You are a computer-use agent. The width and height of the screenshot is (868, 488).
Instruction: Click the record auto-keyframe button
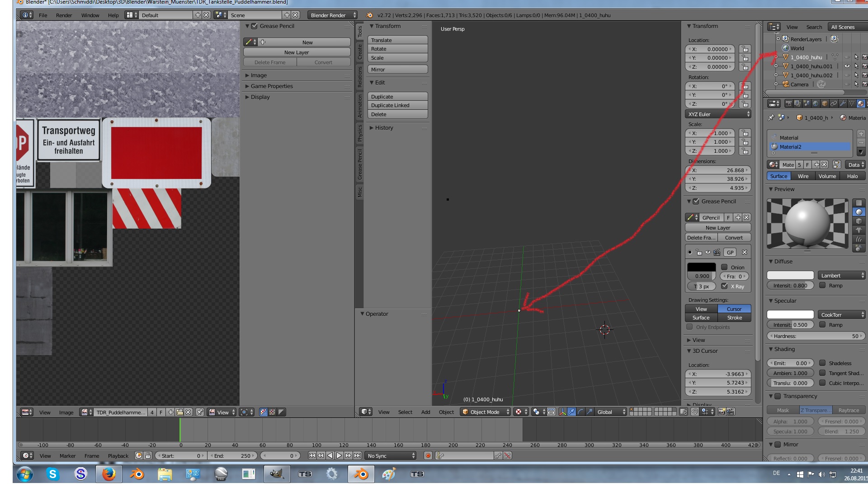[x=428, y=455]
